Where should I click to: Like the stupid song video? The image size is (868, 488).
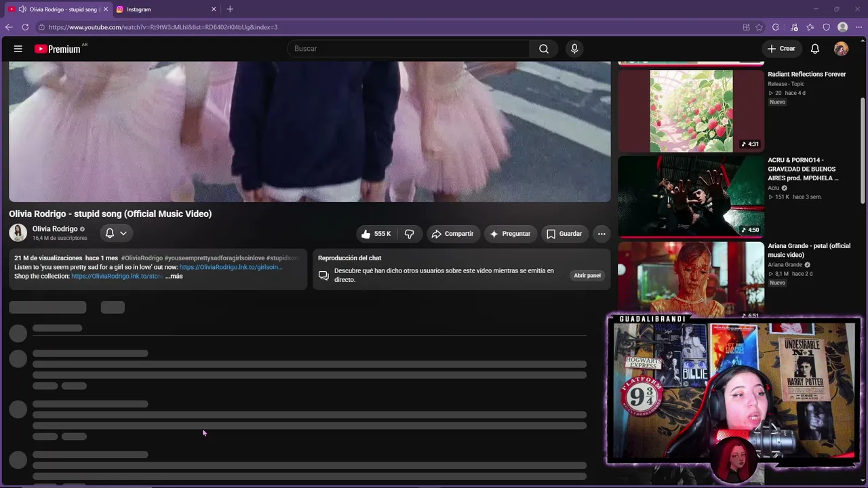click(376, 234)
